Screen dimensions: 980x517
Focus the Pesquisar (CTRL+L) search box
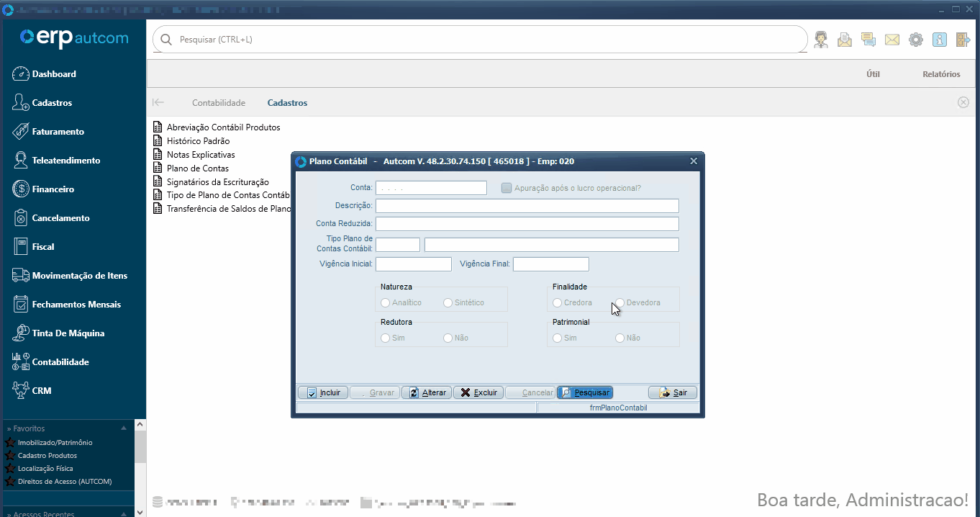tap(480, 40)
